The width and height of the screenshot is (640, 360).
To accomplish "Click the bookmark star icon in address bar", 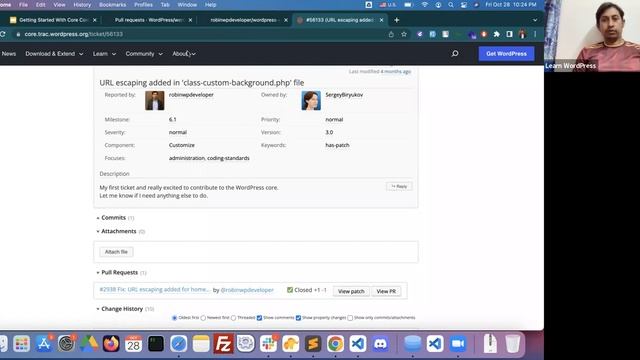I will click(404, 34).
